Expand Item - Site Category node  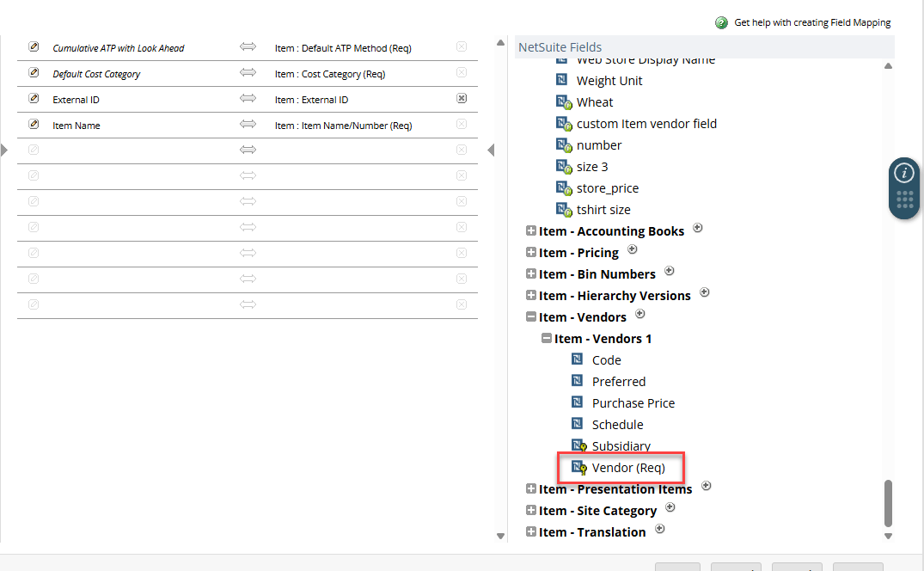pos(531,510)
